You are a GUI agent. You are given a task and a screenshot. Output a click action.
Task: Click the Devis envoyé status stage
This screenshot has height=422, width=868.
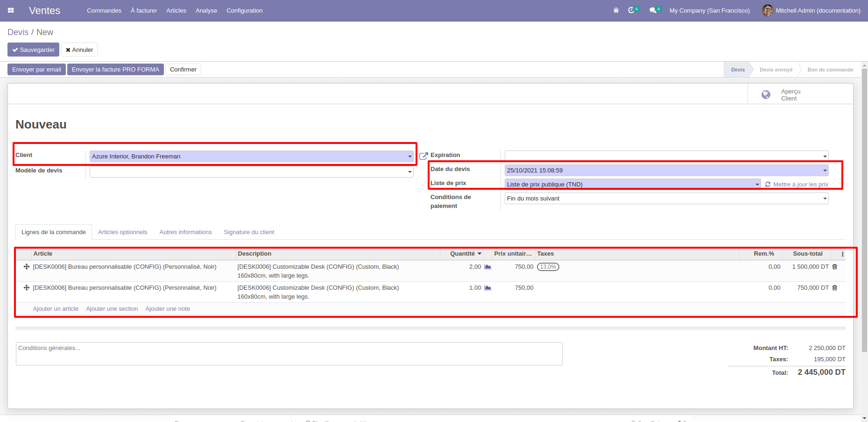pyautogui.click(x=776, y=70)
